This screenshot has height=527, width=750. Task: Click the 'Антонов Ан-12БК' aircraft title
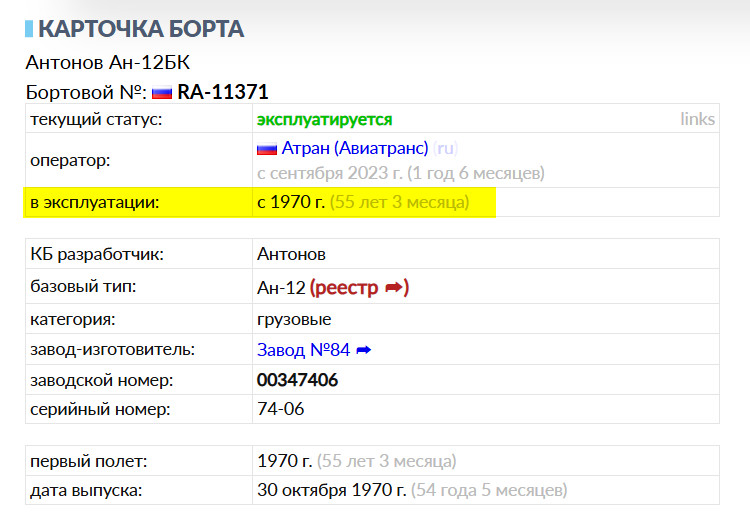tap(108, 63)
